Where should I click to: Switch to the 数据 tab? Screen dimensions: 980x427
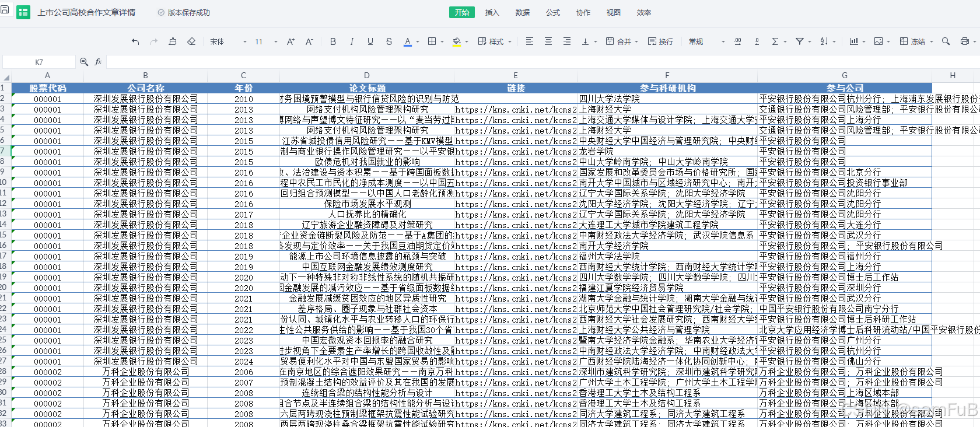(523, 12)
